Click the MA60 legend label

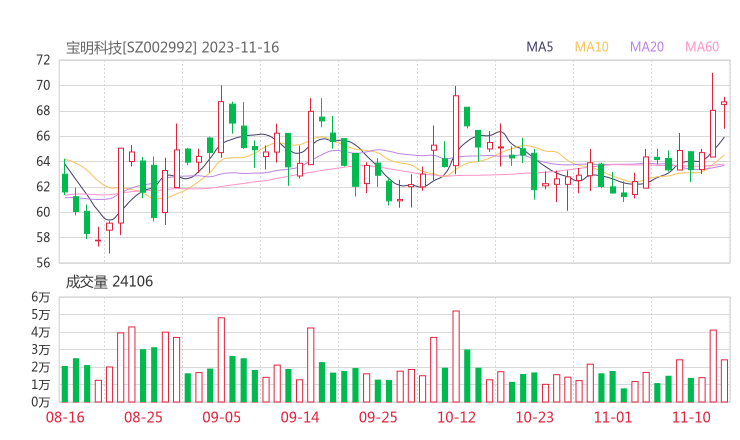702,47
